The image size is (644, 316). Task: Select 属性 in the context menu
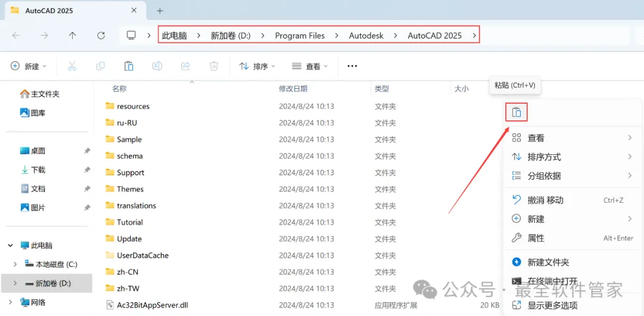coord(572,238)
